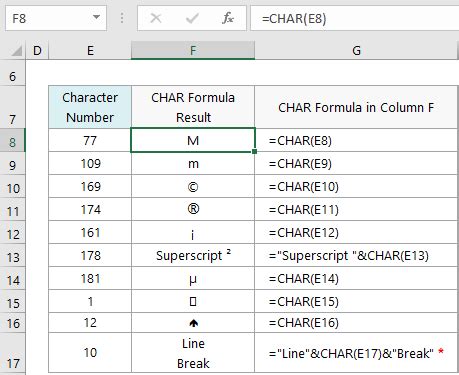Select the cell with =CHAR(E14) text
459x375 pixels.
pos(356,278)
